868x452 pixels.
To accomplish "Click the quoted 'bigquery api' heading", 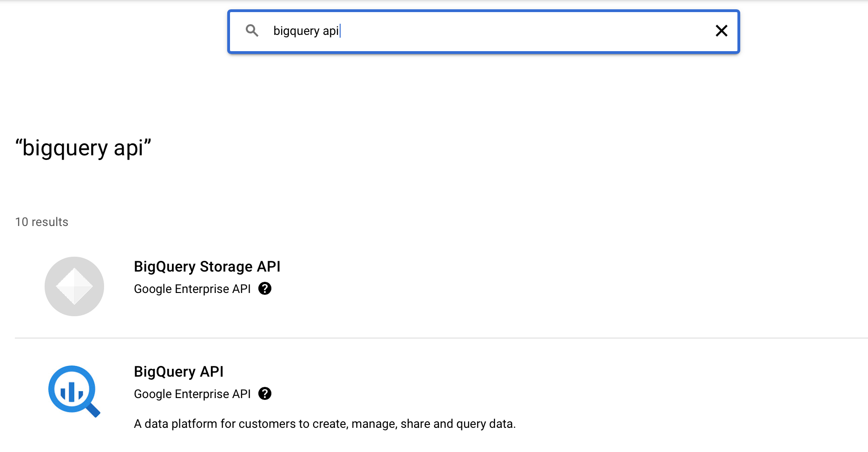I will coord(83,147).
